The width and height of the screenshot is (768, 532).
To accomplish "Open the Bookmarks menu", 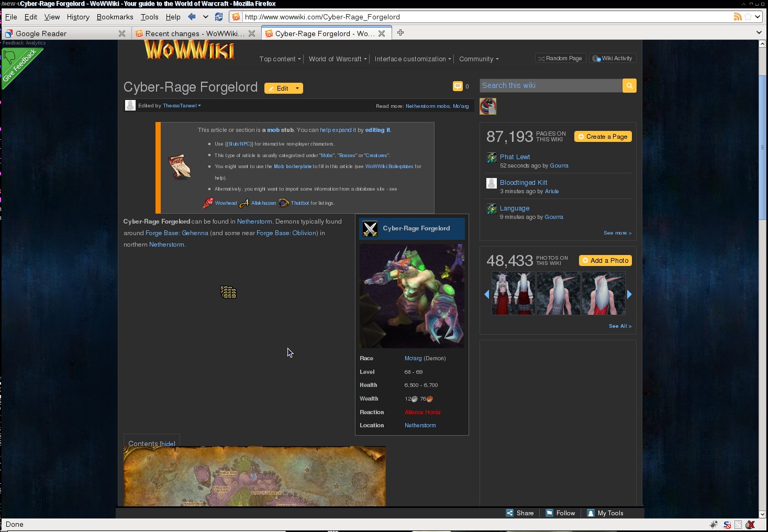I will (x=115, y=17).
